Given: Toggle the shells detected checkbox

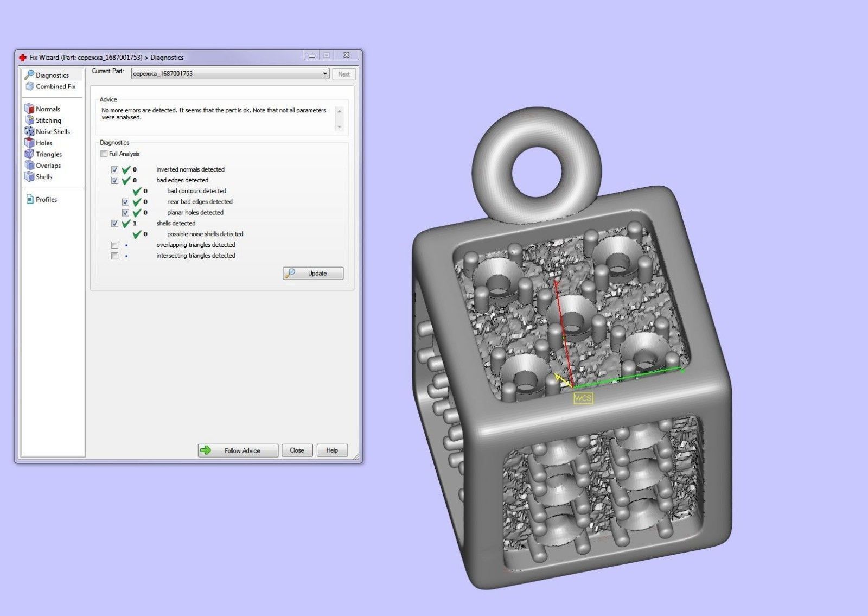Looking at the screenshot, I should point(114,224).
